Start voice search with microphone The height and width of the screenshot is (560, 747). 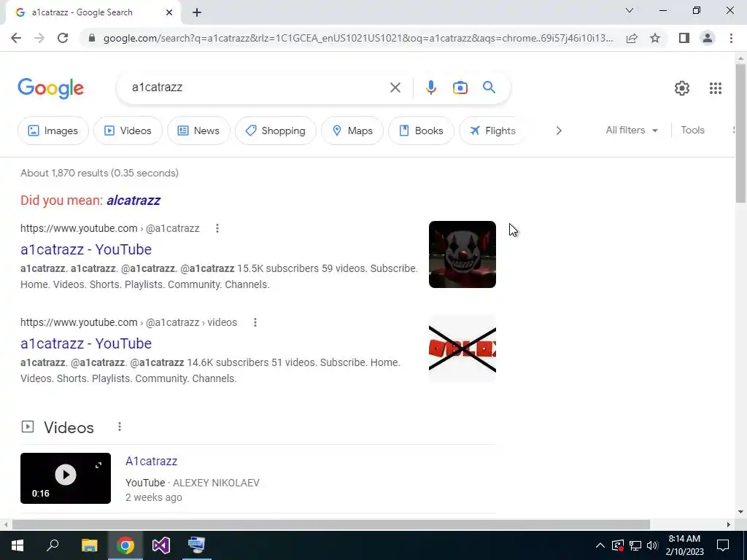click(x=430, y=87)
